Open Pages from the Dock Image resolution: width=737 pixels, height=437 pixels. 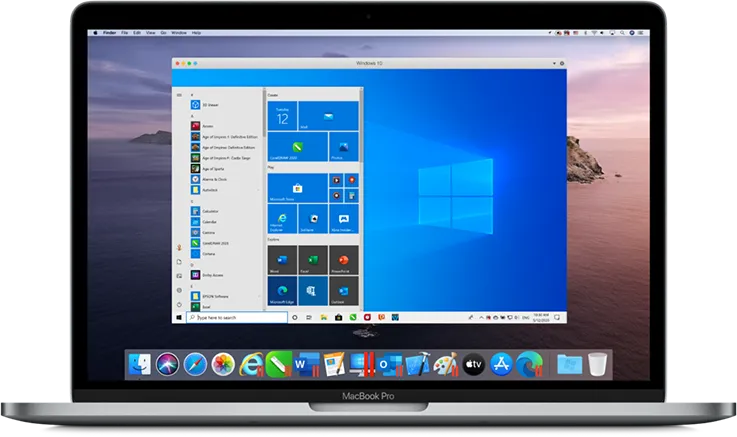334,364
